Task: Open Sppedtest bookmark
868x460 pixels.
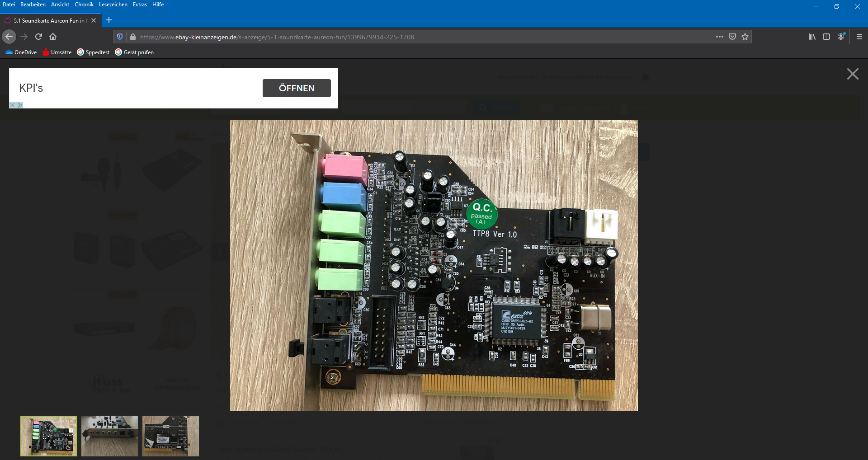Action: coord(93,52)
